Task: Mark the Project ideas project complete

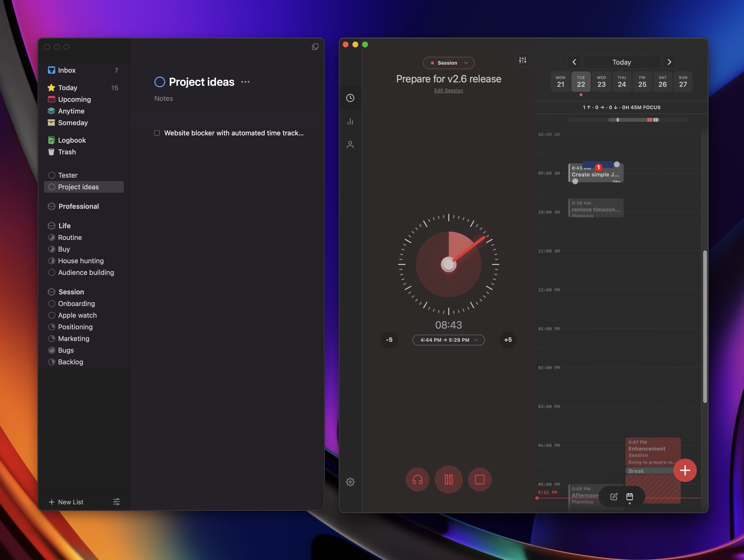Action: pyautogui.click(x=160, y=82)
